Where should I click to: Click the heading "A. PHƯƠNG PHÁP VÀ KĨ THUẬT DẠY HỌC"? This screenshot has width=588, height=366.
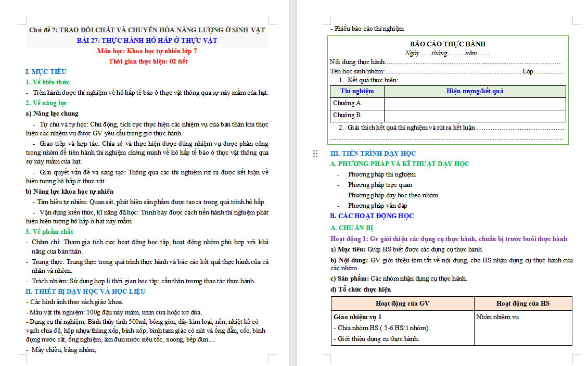[400, 163]
